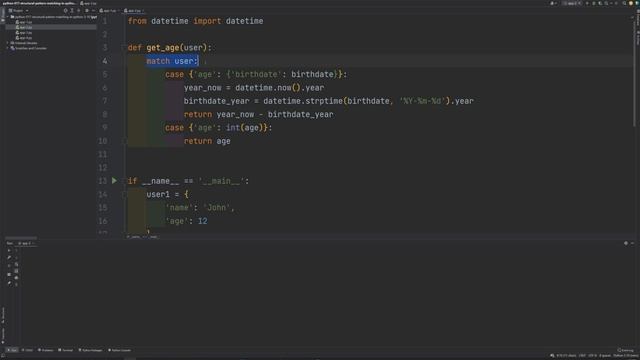Screen dimensions: 640x360
Task: Open the Python Packages tool window tab
Action: (x=90, y=350)
